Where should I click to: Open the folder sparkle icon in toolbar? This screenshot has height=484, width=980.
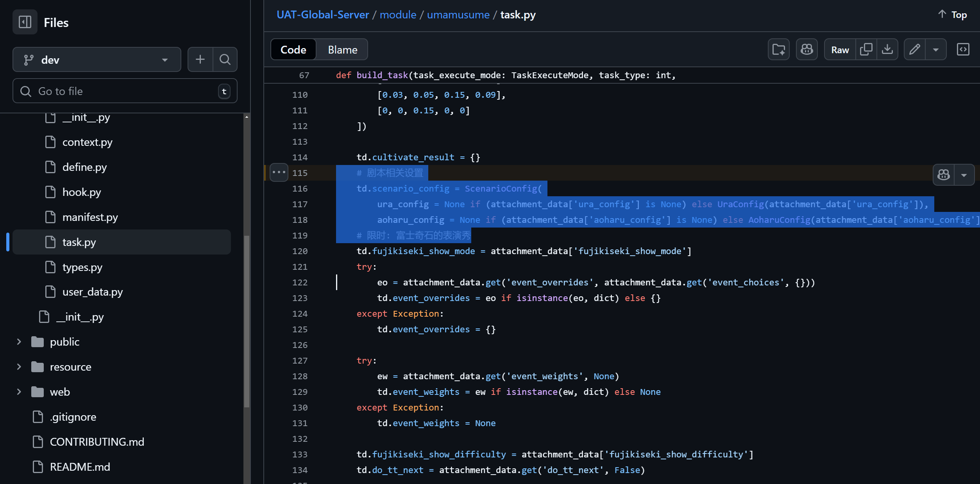pyautogui.click(x=778, y=50)
